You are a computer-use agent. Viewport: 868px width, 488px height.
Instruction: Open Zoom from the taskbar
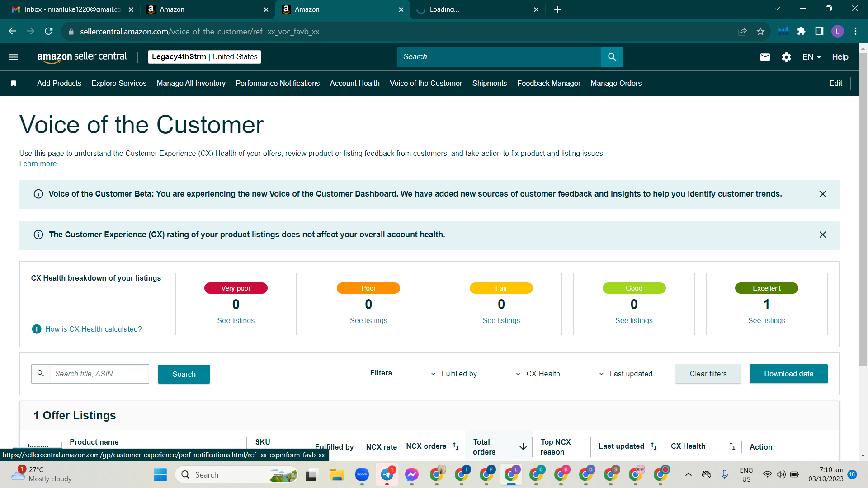(x=362, y=475)
